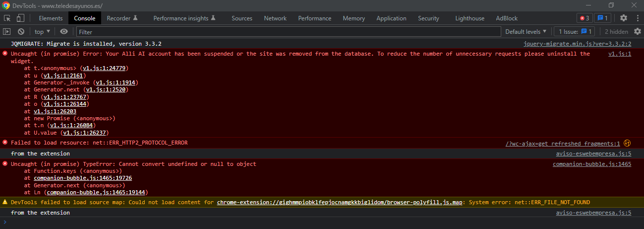Open the Elements tab
Image resolution: width=644 pixels, height=229 pixels.
tap(51, 18)
